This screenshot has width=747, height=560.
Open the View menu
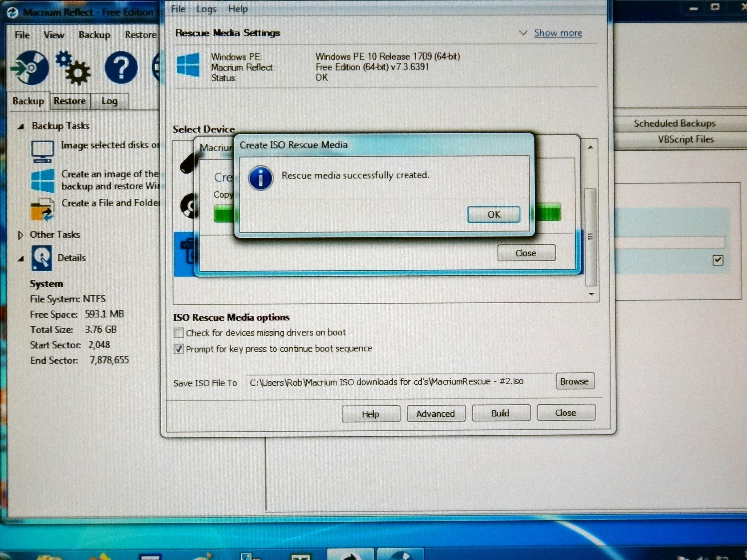tap(54, 35)
